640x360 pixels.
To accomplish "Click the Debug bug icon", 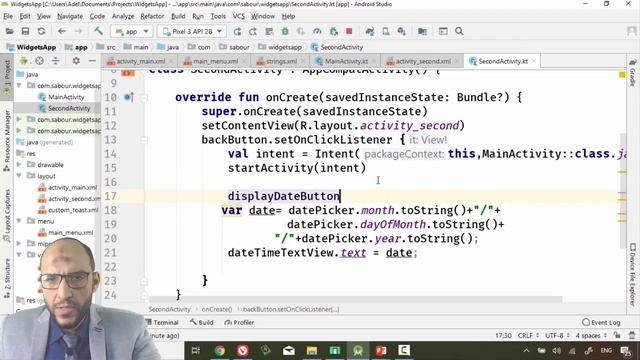I will [x=285, y=31].
